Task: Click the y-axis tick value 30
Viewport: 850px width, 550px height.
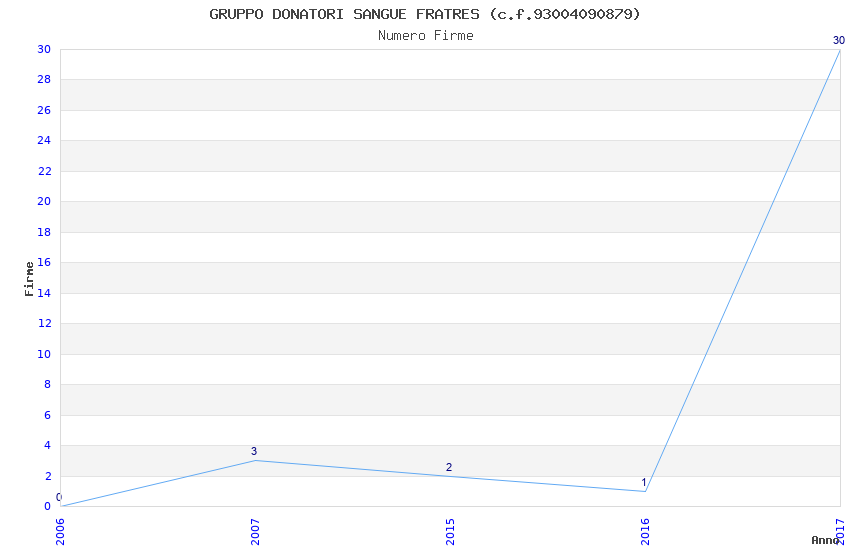Action: tap(44, 49)
